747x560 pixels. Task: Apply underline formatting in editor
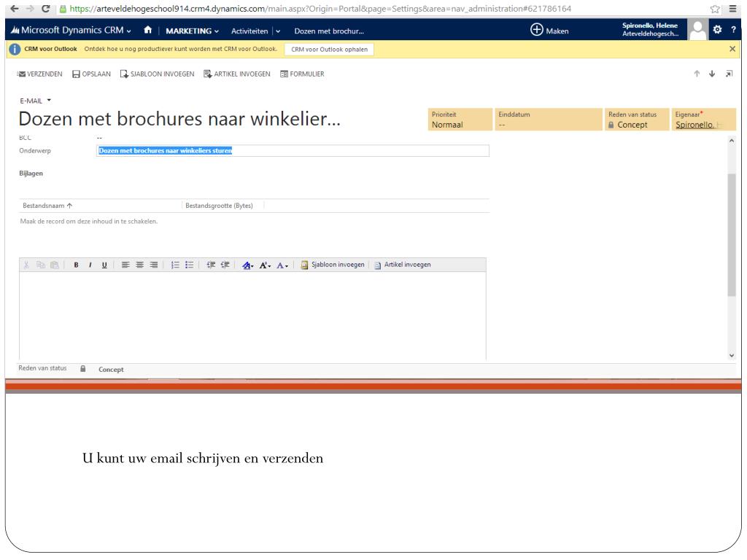(104, 265)
